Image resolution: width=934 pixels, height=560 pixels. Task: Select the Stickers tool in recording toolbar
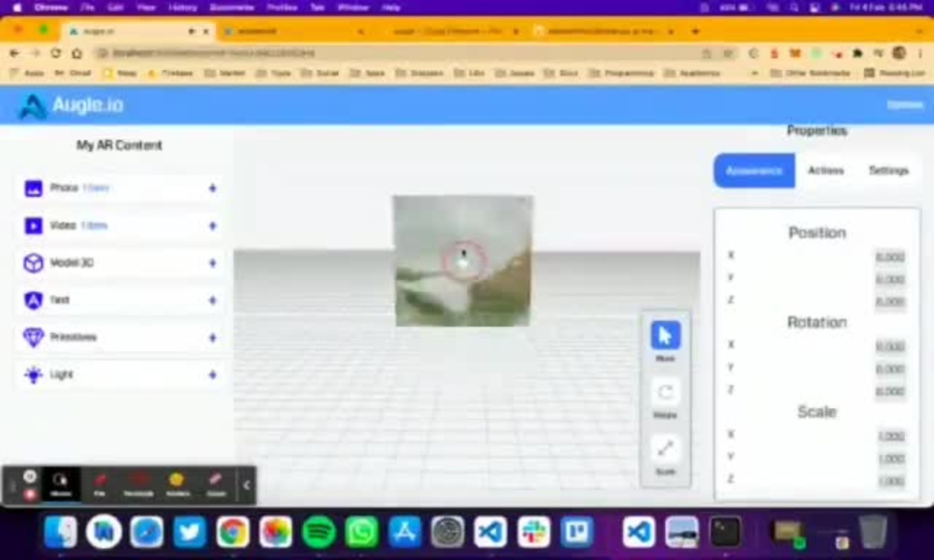pos(177,484)
